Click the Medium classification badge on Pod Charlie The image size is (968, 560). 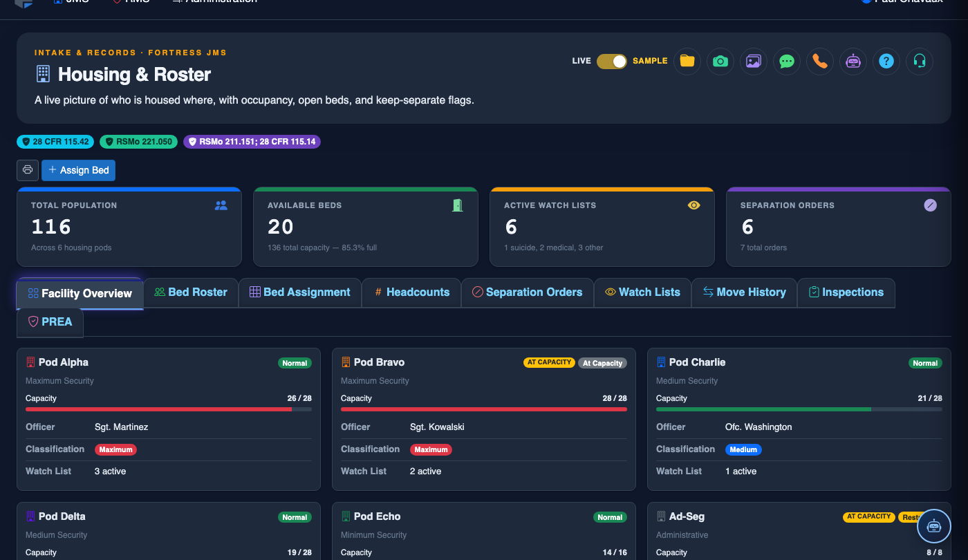click(743, 449)
